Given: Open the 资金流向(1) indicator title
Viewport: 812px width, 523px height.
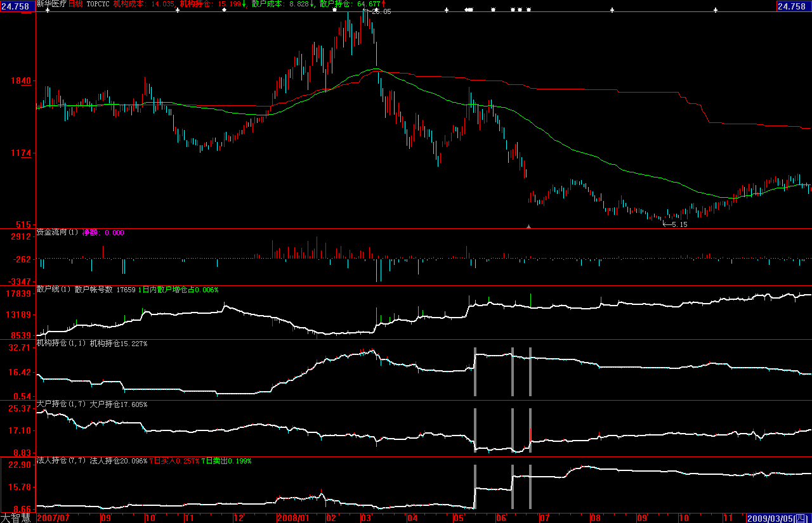Looking at the screenshot, I should pos(57,233).
